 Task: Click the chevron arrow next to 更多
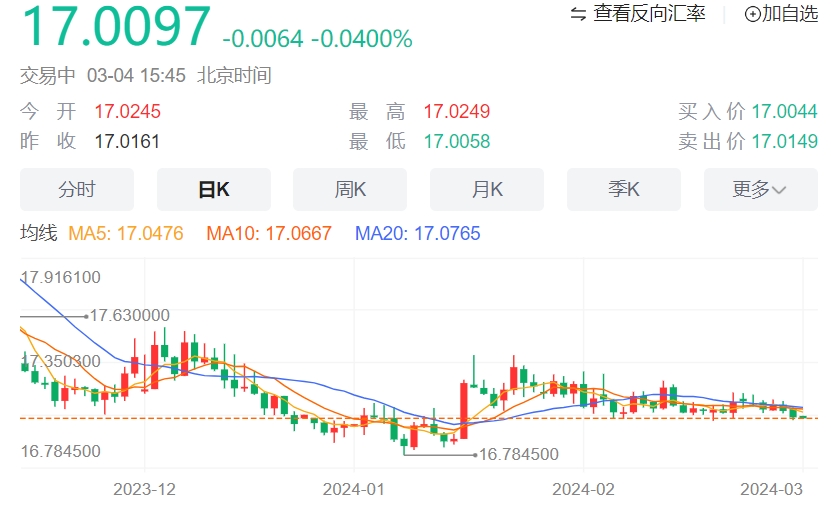tap(779, 190)
